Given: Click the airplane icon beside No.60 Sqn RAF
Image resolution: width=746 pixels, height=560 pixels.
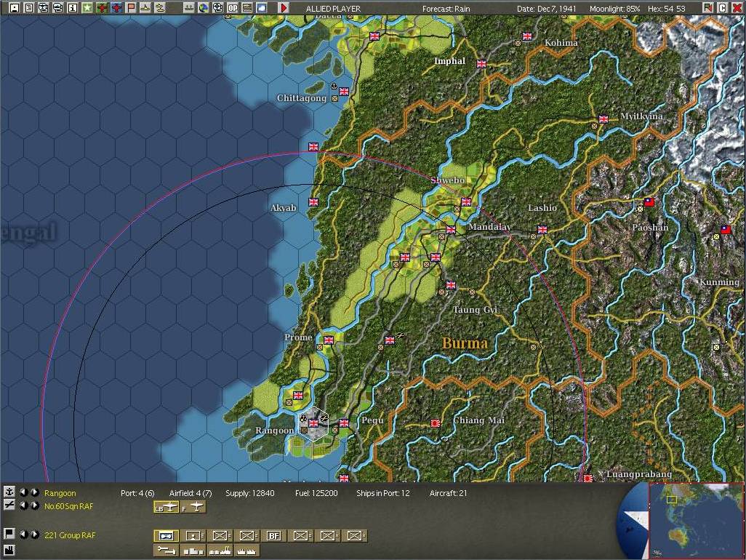Looking at the screenshot, I should point(9,505).
